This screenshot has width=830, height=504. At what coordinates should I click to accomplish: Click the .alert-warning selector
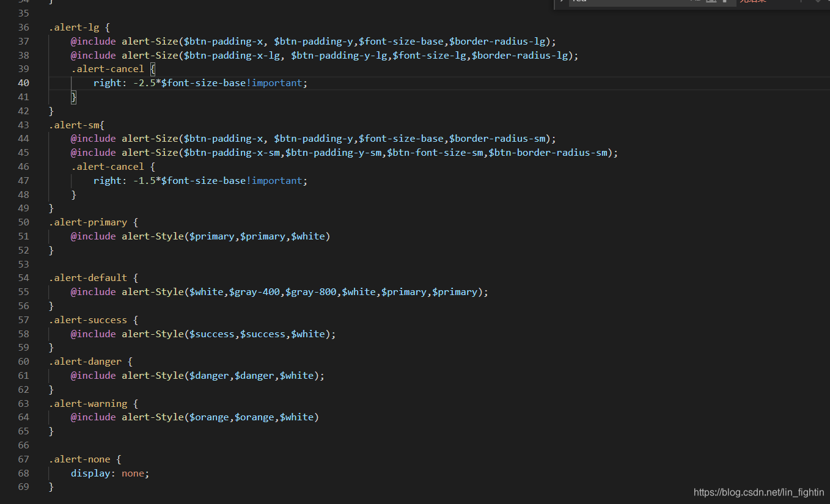88,404
